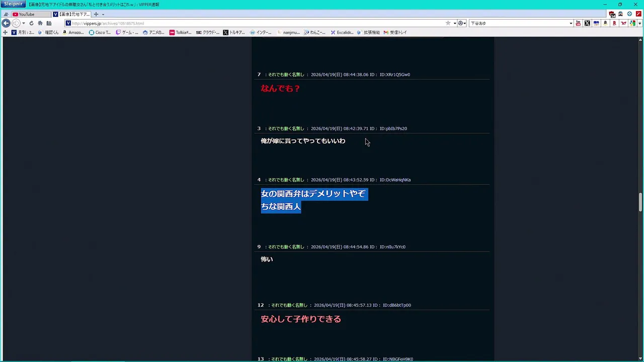
Task: Click highlighted text 女の関西弁はデメリットやぞ
Action: click(x=313, y=194)
